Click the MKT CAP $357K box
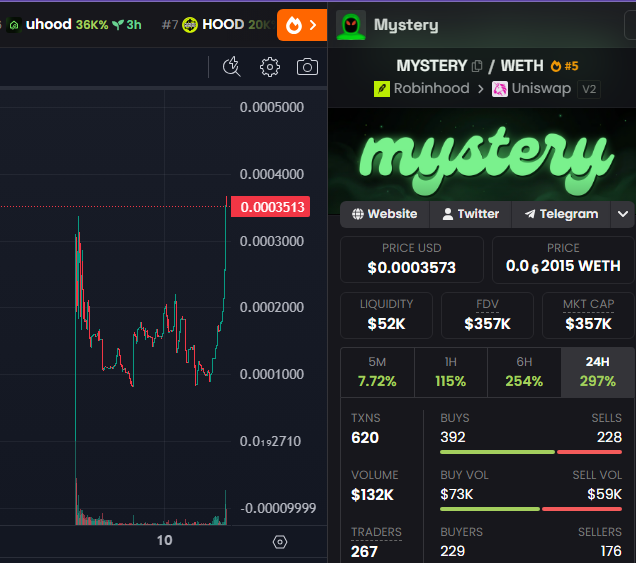The height and width of the screenshot is (563, 636). 589,315
